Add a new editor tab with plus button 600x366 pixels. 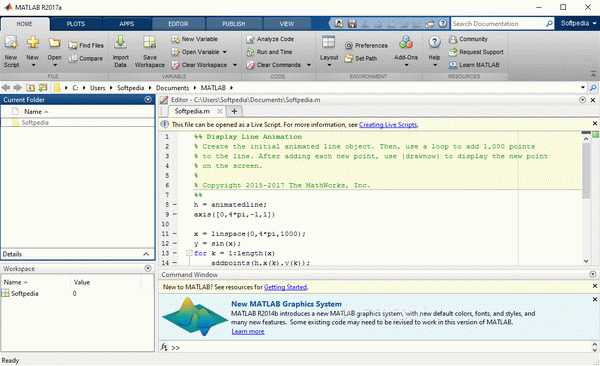[x=234, y=111]
